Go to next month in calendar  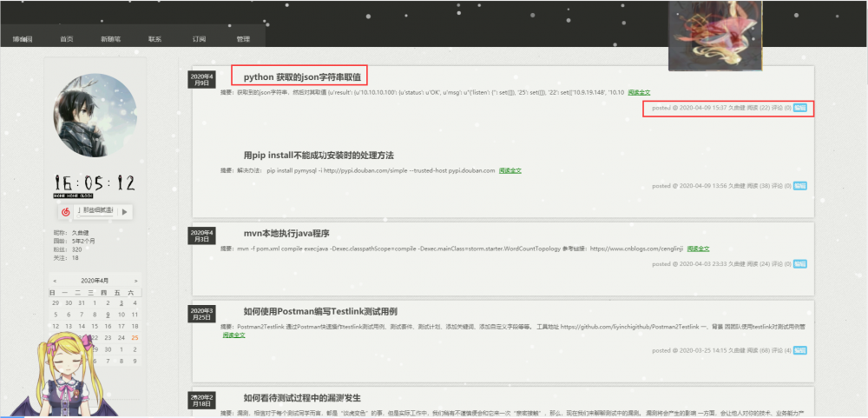coord(135,281)
